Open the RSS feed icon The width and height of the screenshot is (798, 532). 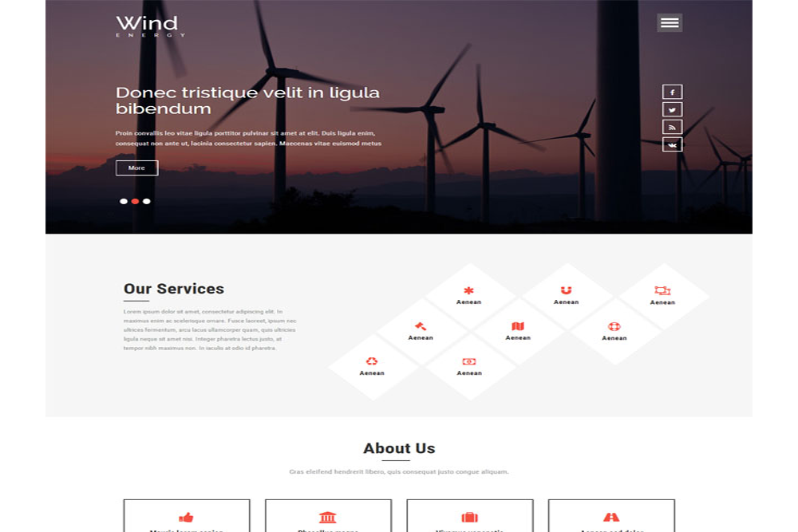[672, 127]
